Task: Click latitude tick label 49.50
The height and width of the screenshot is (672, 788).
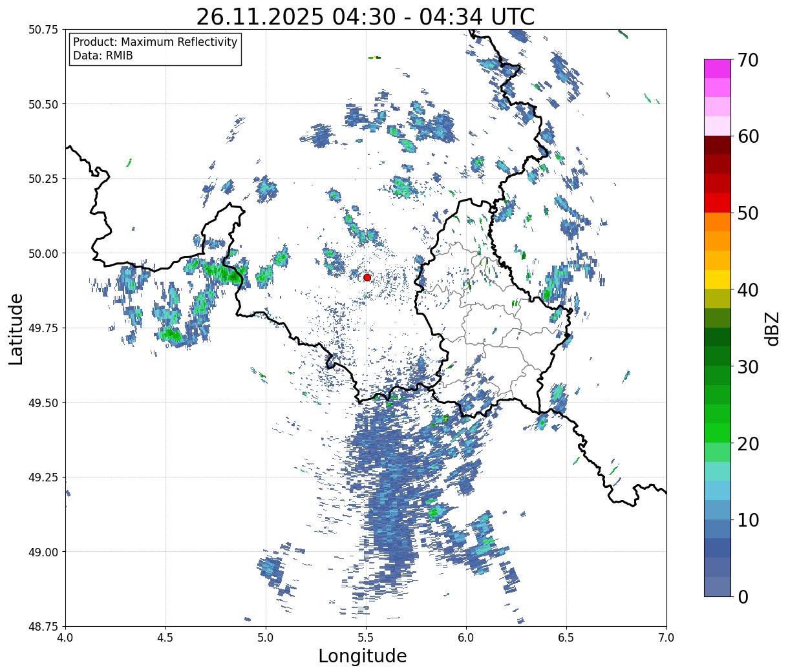Action: 43,403
